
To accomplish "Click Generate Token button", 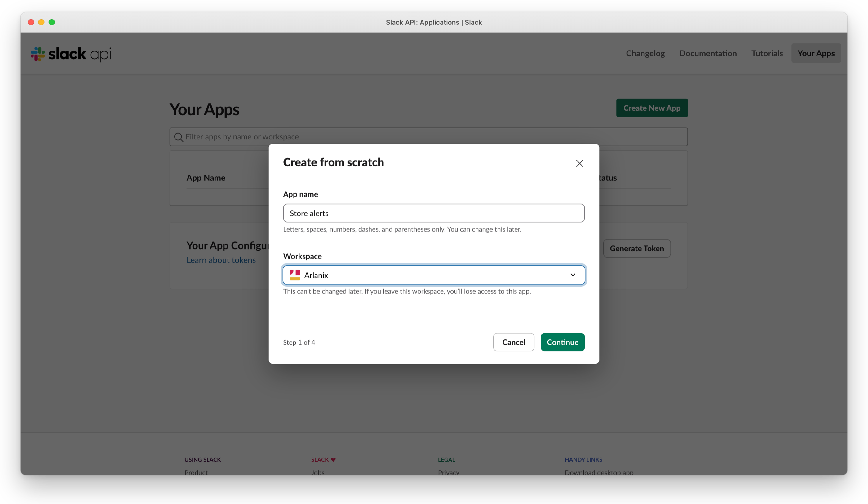I will 636,248.
